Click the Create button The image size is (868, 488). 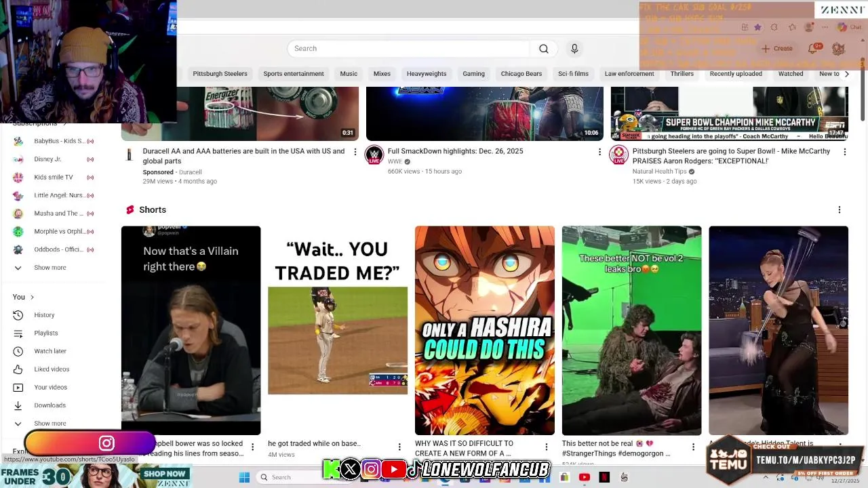pyautogui.click(x=776, y=49)
